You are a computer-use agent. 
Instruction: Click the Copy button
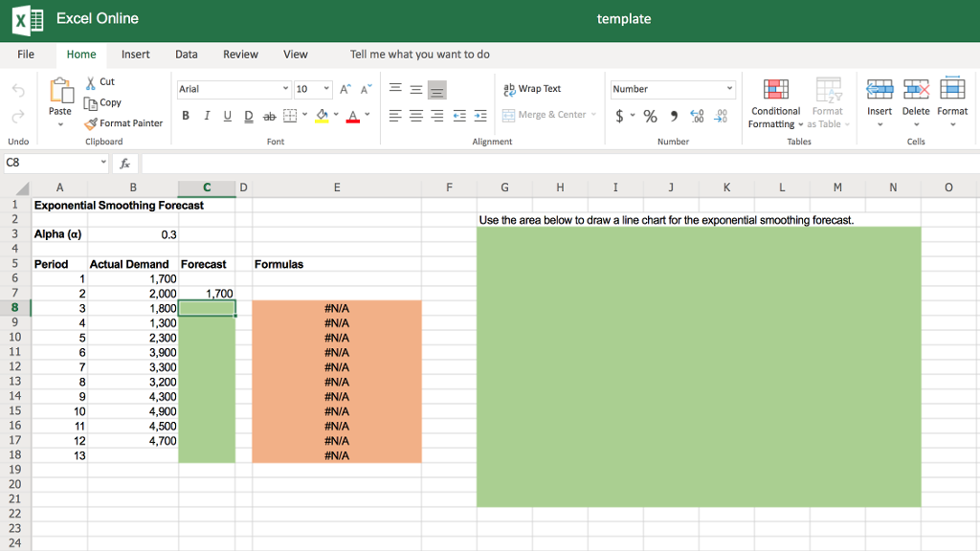[x=108, y=102]
